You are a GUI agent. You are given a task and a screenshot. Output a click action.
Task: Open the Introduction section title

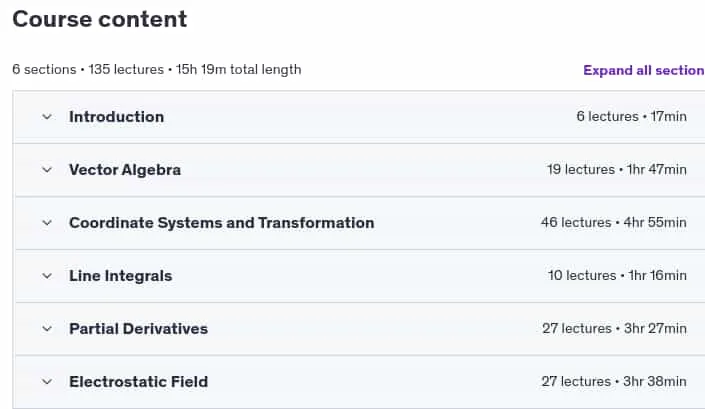(x=116, y=117)
